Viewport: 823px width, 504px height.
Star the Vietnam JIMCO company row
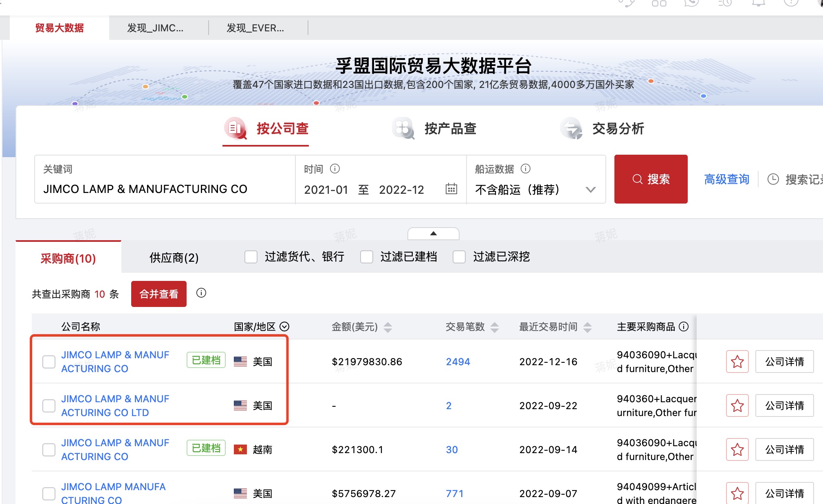pos(737,449)
